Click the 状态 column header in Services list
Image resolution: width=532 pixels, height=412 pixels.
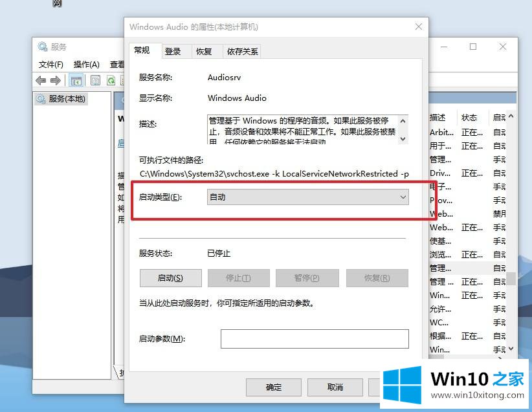tap(472, 118)
